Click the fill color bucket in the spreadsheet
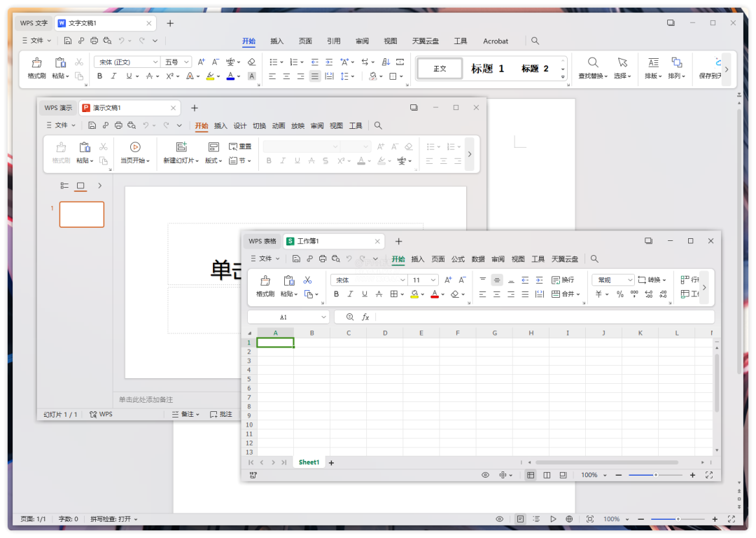 click(x=415, y=294)
